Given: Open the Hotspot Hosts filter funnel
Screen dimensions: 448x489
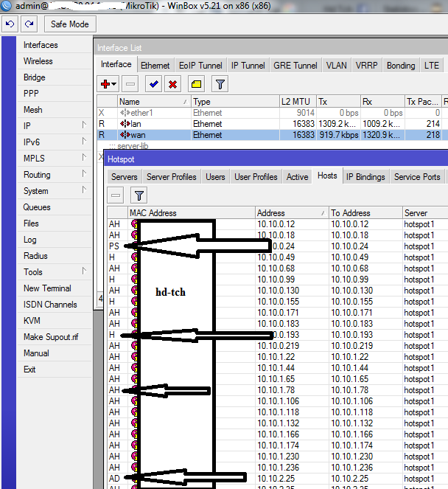Looking at the screenshot, I should (x=139, y=195).
